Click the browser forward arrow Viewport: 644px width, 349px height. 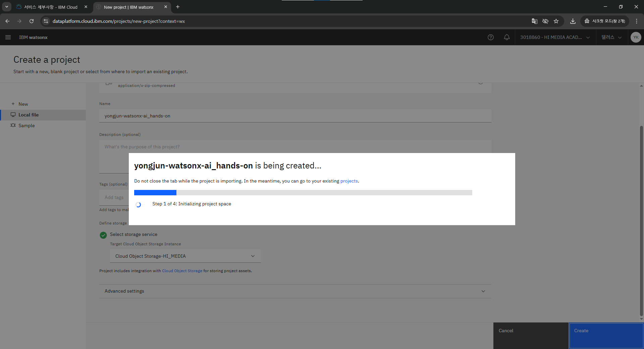[19, 21]
